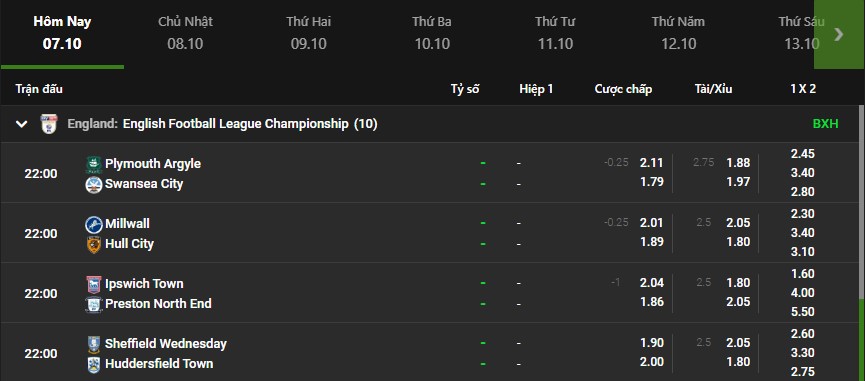Click the Ipswich Town crest icon
This screenshot has width=865, height=381.
pos(94,285)
